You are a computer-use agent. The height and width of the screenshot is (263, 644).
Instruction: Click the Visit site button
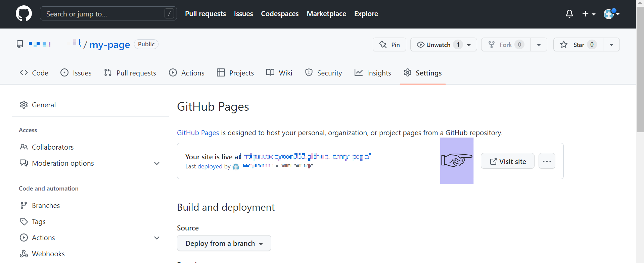[x=507, y=161]
